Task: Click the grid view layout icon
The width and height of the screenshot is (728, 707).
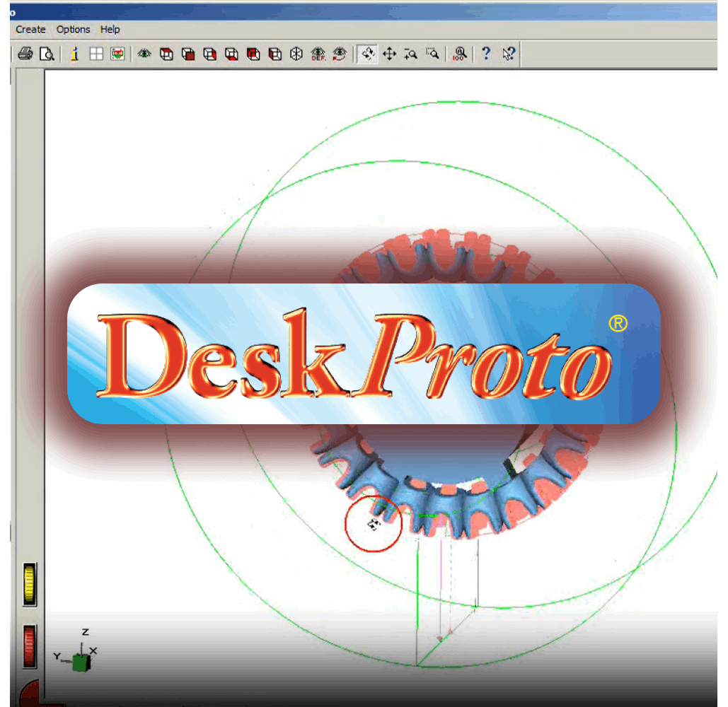Action: [96, 54]
